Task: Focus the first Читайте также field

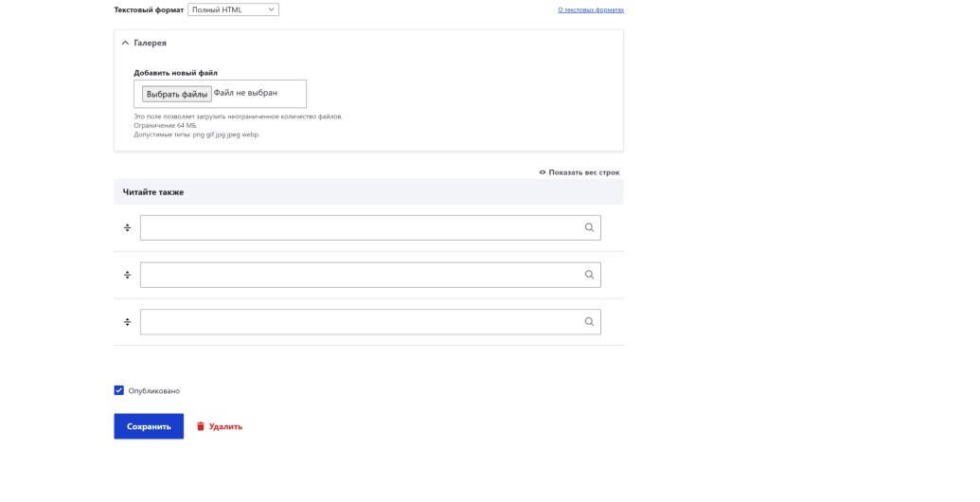Action: [x=370, y=228]
